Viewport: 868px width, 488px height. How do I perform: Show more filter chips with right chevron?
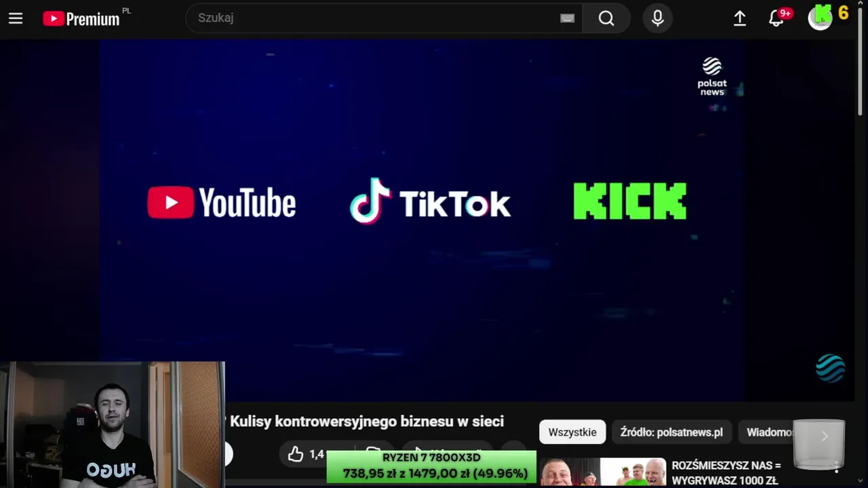pyautogui.click(x=825, y=436)
